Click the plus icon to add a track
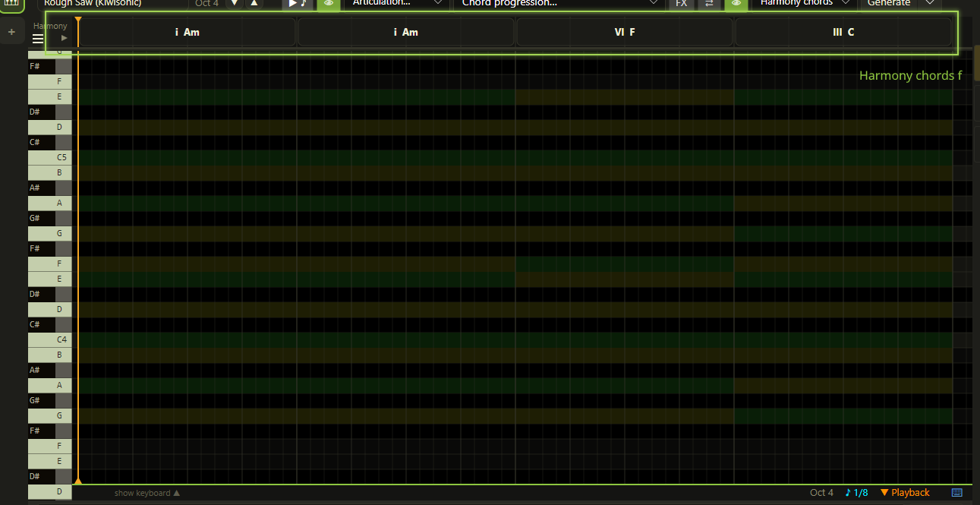Image resolution: width=980 pixels, height=505 pixels. tap(11, 32)
